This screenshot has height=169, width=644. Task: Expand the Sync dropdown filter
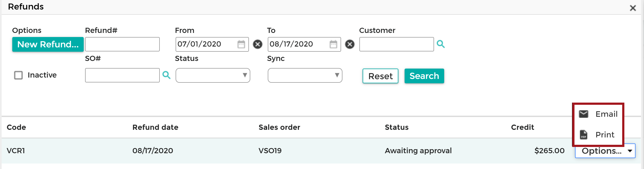click(305, 75)
